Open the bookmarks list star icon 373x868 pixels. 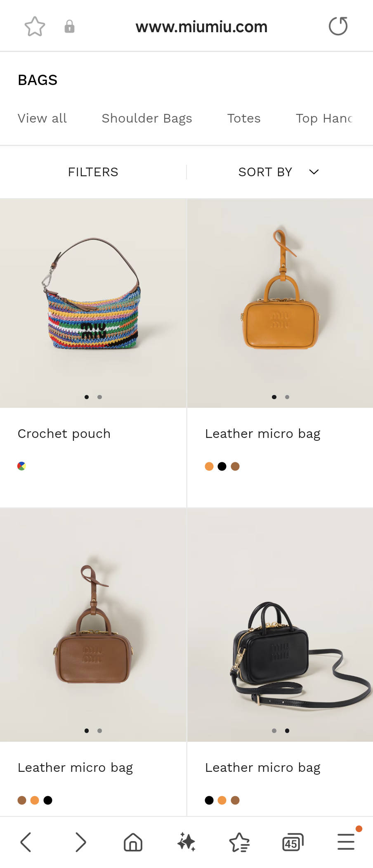click(x=240, y=842)
